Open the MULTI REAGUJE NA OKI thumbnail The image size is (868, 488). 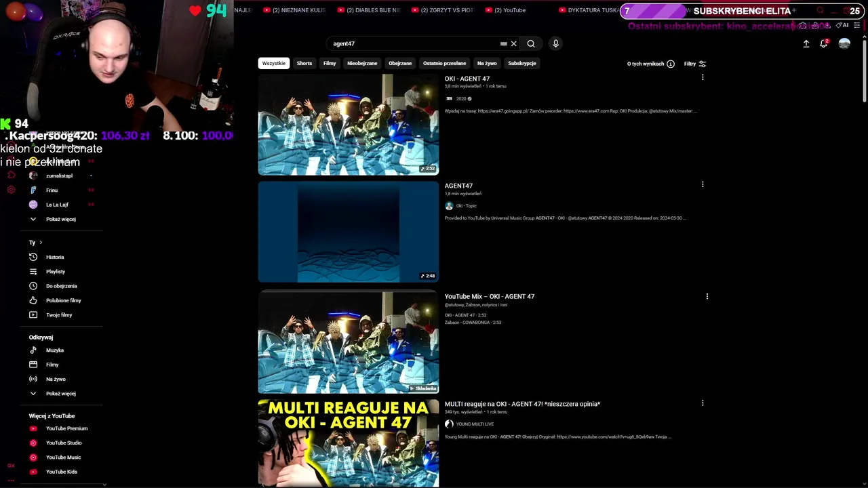click(349, 443)
